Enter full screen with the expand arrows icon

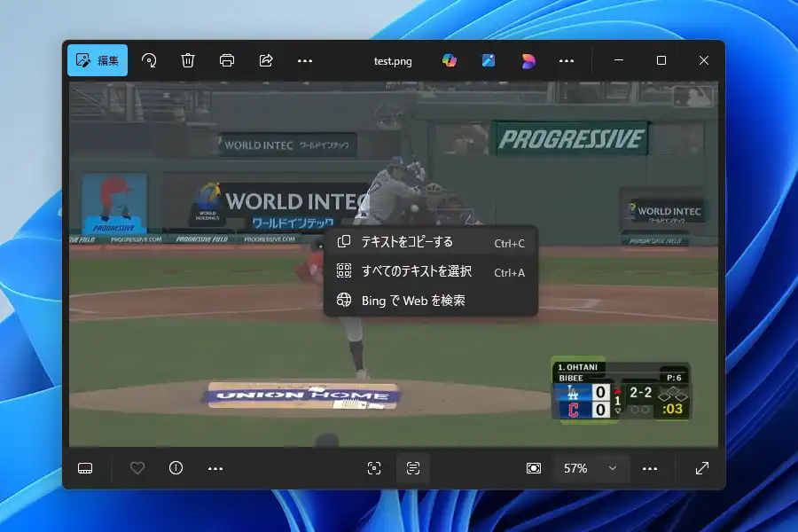click(x=702, y=468)
